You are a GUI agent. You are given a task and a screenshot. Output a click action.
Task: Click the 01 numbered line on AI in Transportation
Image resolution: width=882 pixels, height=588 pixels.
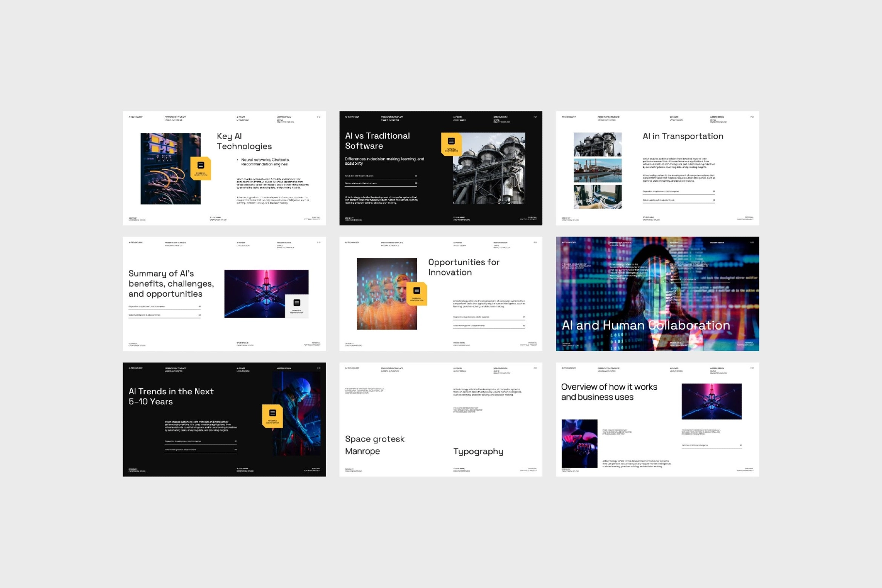click(677, 191)
